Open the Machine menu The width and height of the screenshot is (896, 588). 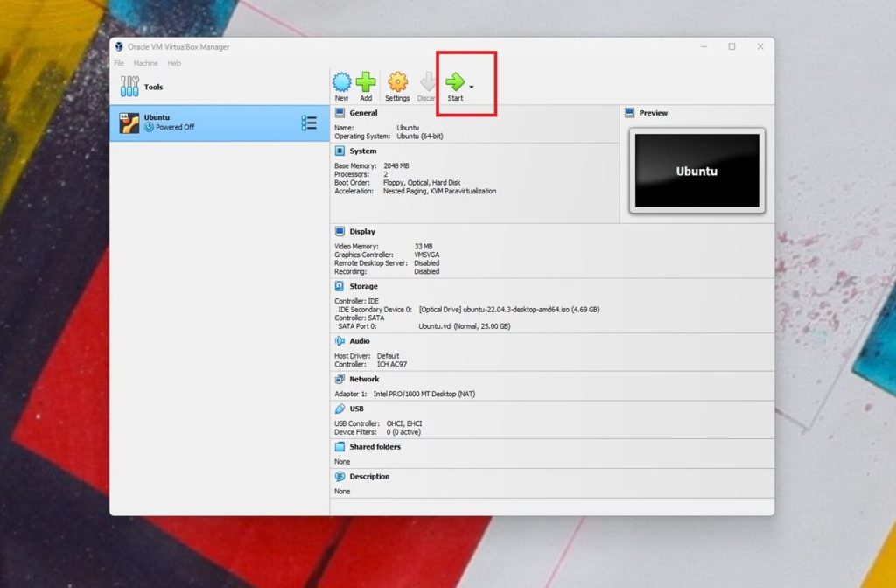click(x=146, y=63)
